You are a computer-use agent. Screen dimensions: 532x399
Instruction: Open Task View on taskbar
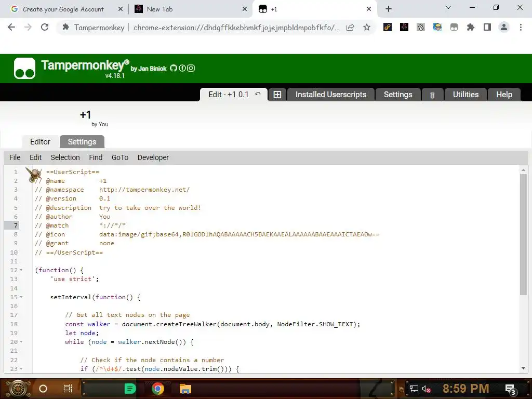68,389
